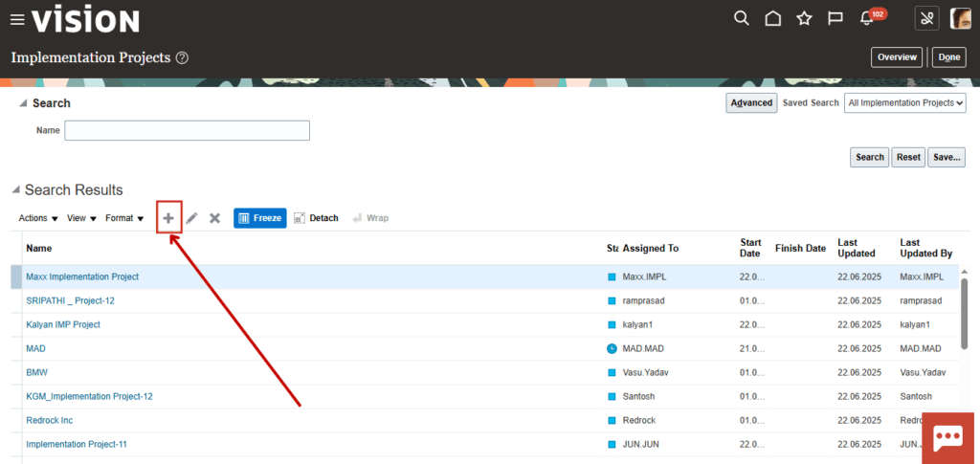Open notifications bell with 102 badge
The width and height of the screenshot is (980, 464).
(867, 18)
